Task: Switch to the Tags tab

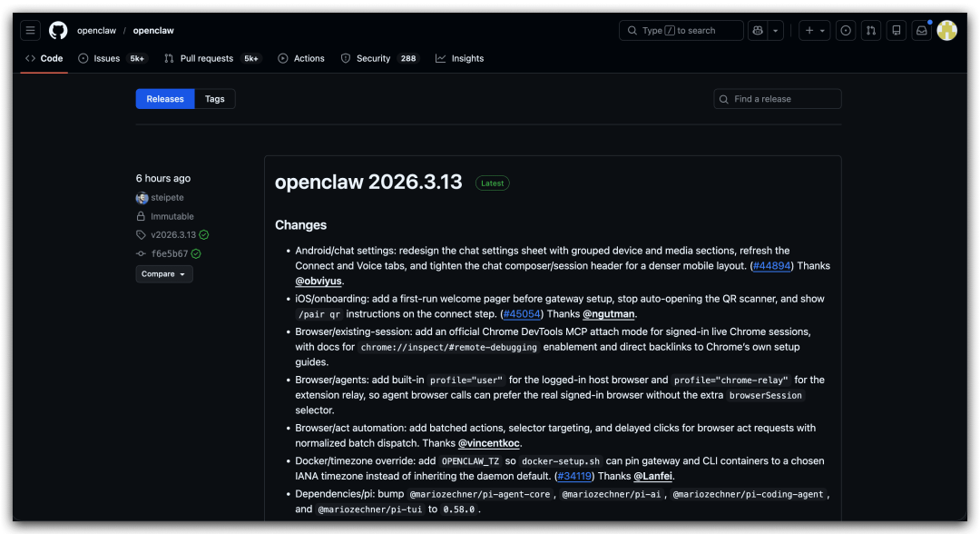Action: tap(214, 98)
